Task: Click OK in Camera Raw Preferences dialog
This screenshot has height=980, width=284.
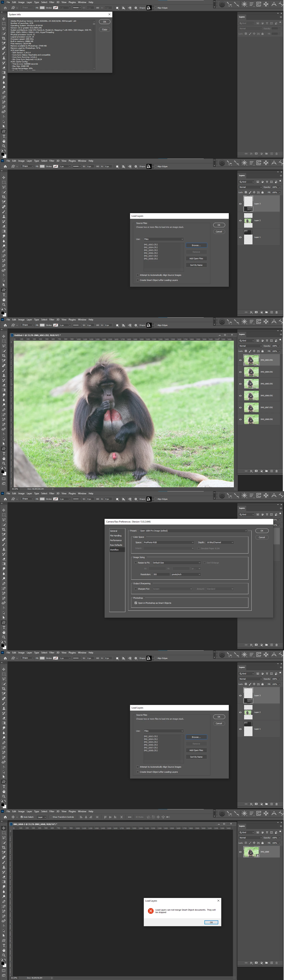Action: click(262, 531)
